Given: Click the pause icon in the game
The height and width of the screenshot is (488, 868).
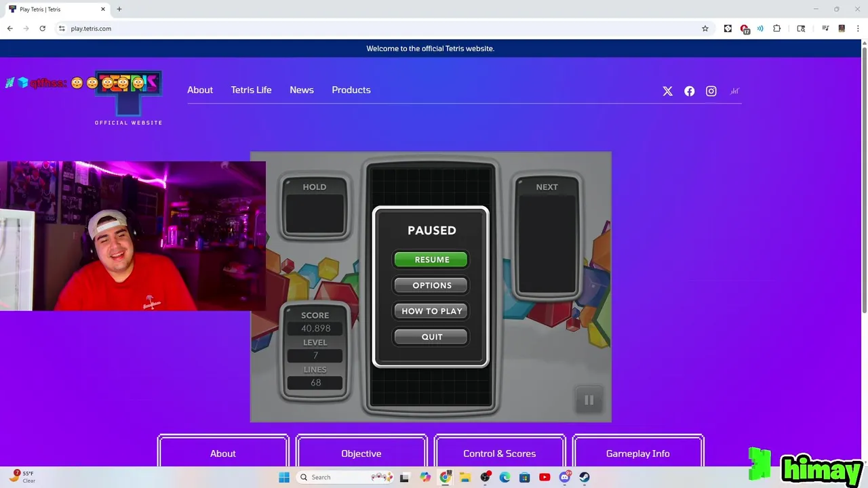Looking at the screenshot, I should click(589, 401).
